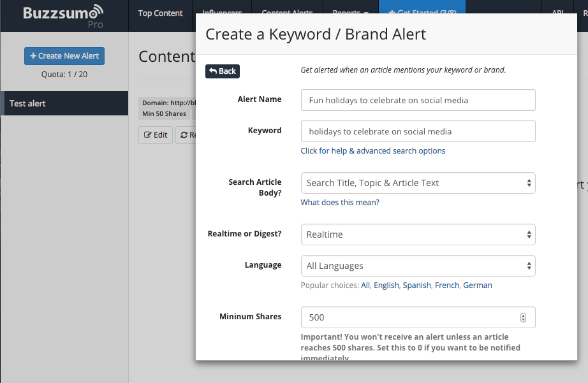This screenshot has width=588, height=383.
Task: Open the Realtime or Digest dropdown
Action: [x=418, y=235]
